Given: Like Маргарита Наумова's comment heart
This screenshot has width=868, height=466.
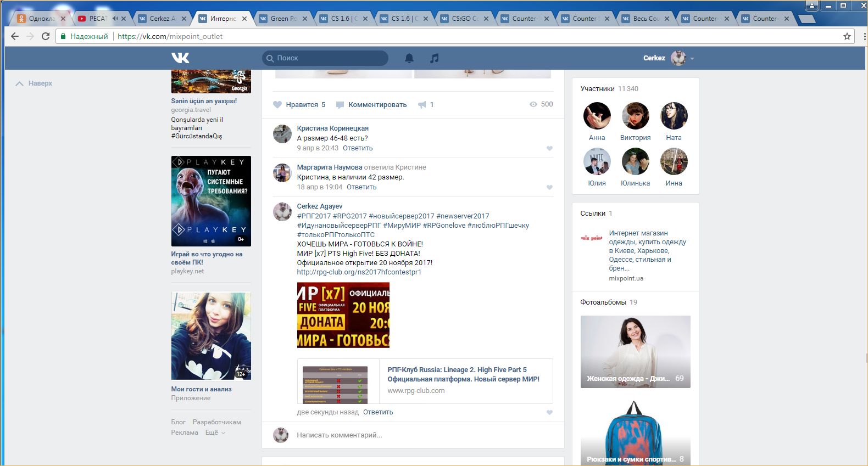Looking at the screenshot, I should (549, 188).
